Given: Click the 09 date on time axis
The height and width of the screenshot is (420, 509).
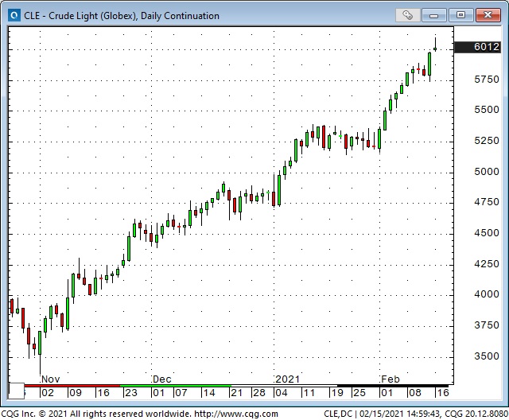Looking at the screenshot, I should click(76, 393).
